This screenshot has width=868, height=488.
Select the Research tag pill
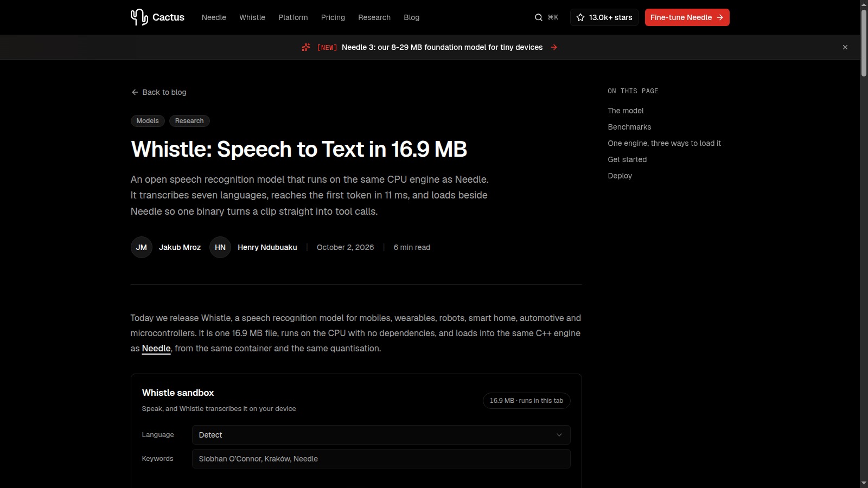(189, 121)
